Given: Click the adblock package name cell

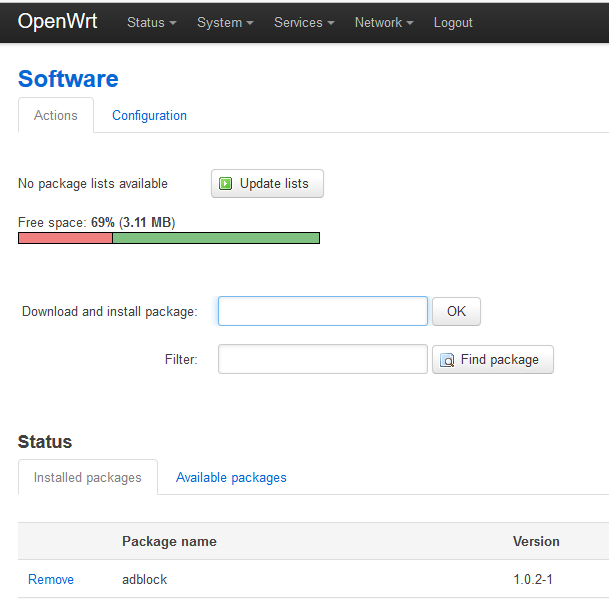Looking at the screenshot, I should pyautogui.click(x=144, y=579).
